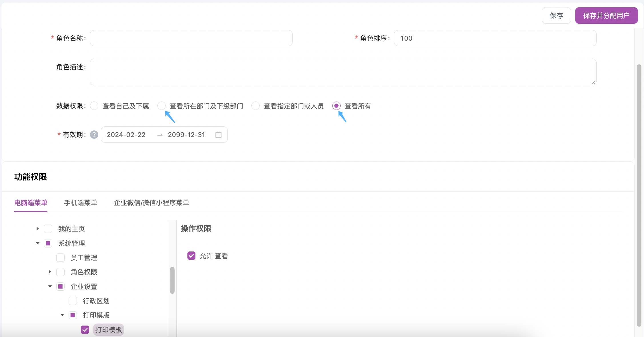This screenshot has width=644, height=337.
Task: Collapse the 打印模版 tree node
Action: tap(62, 315)
